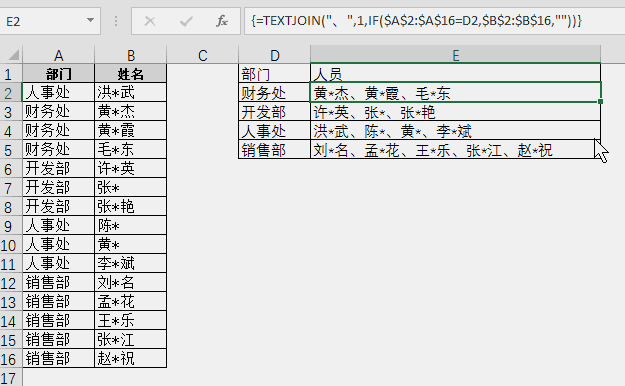This screenshot has width=625, height=386.
Task: Select cell containing 李*斌 in column B
Action: coord(131,264)
